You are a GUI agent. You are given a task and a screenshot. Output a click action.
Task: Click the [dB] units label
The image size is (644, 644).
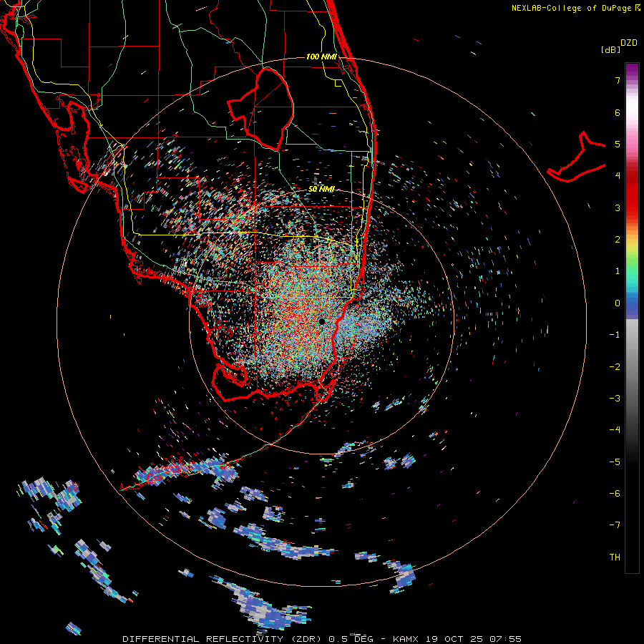[x=610, y=49]
